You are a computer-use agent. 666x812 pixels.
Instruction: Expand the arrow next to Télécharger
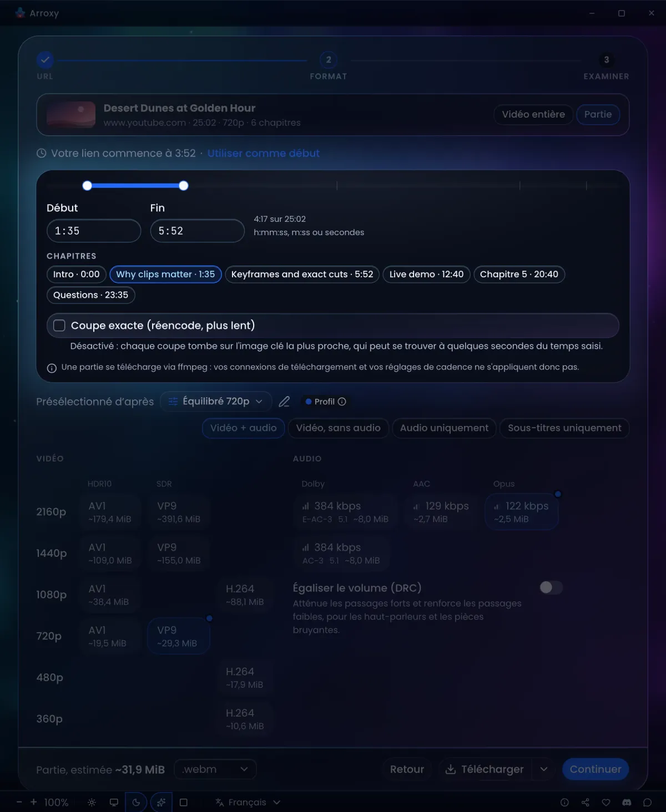544,769
